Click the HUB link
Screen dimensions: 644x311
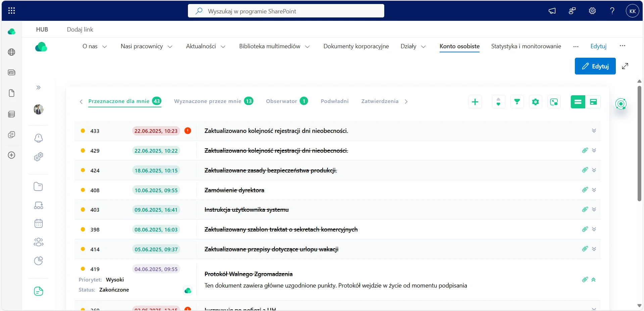[42, 30]
